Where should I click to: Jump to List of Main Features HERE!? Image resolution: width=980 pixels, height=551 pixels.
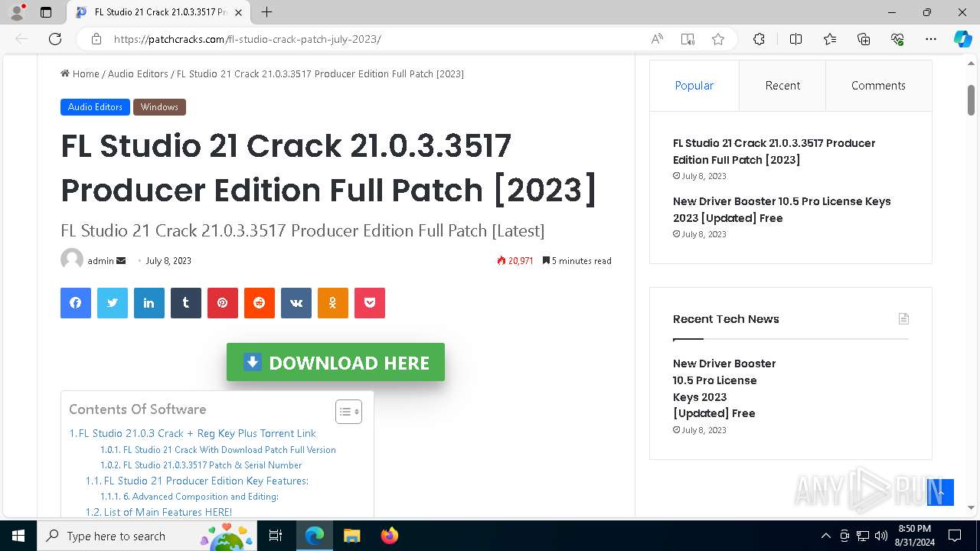click(158, 512)
